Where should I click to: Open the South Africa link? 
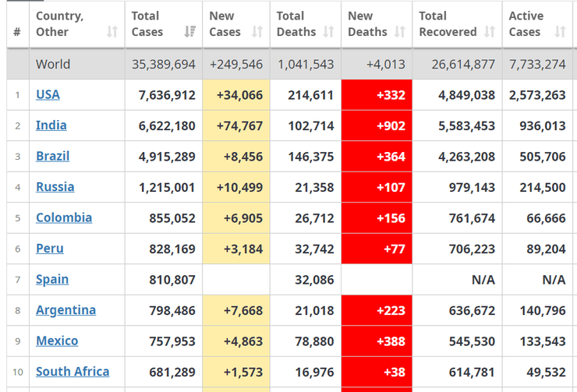click(x=73, y=372)
